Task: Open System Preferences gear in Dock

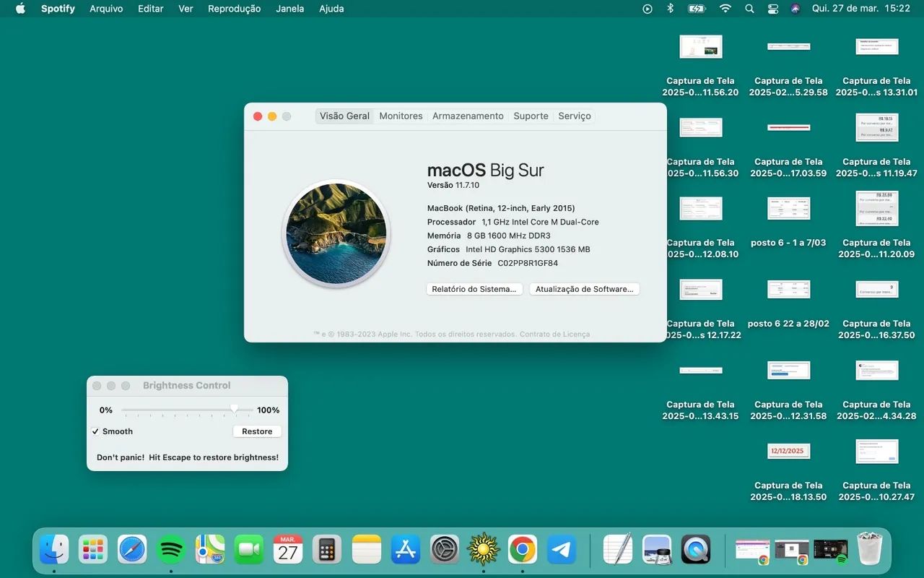Action: coord(445,550)
